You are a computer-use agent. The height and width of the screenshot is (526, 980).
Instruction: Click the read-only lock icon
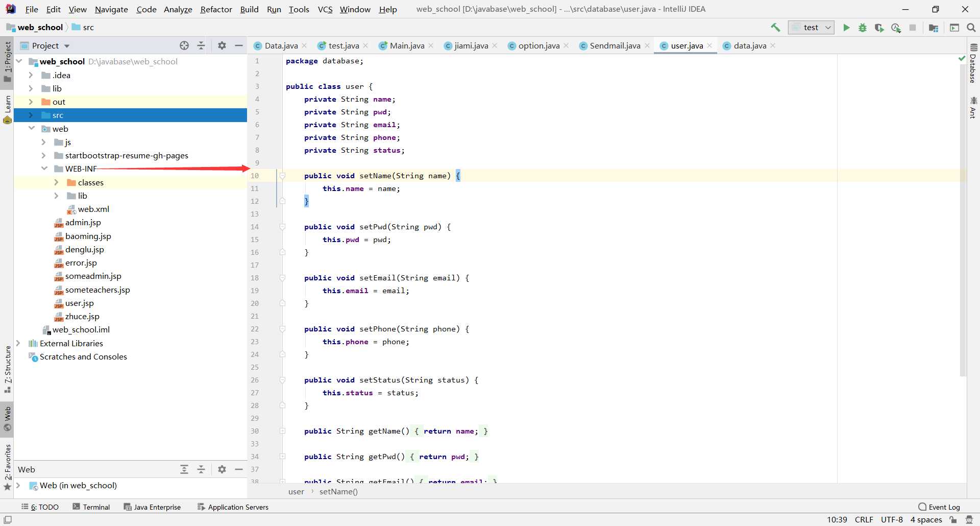pos(953,520)
